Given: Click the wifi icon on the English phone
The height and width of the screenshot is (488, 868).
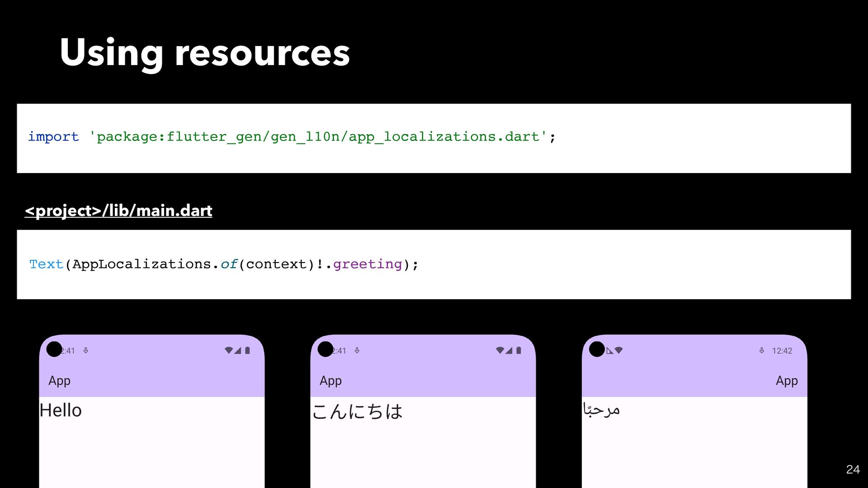Looking at the screenshot, I should coord(229,350).
